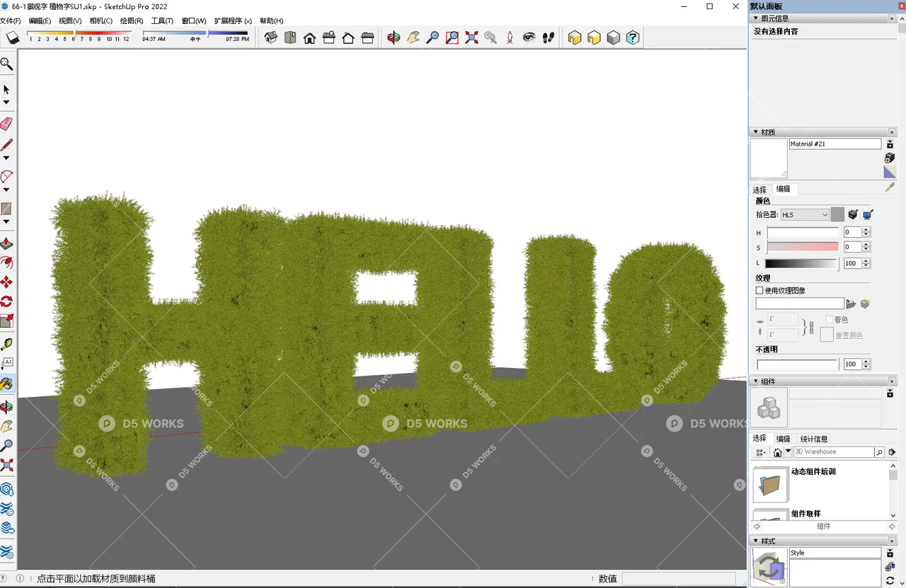Activate the Look Around tool
The image size is (906, 588).
529,38
